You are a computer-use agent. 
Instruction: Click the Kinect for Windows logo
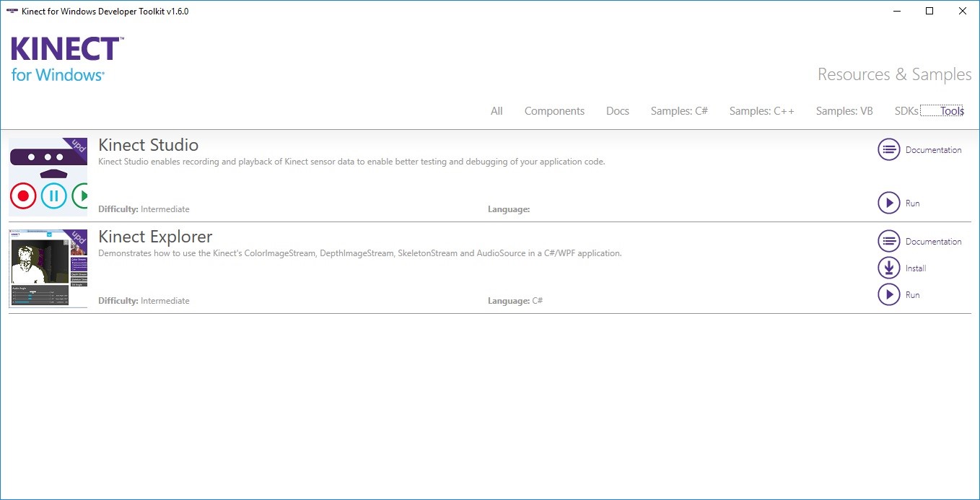pos(67,59)
